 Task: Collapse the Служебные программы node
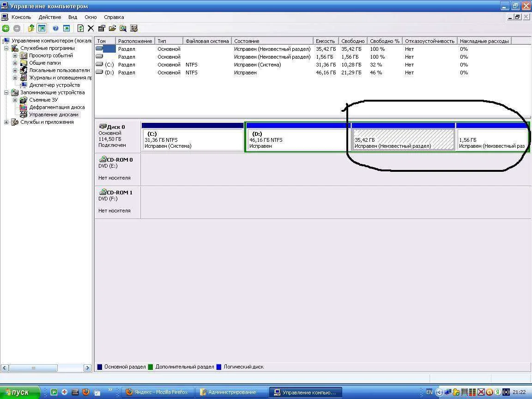tap(6, 48)
